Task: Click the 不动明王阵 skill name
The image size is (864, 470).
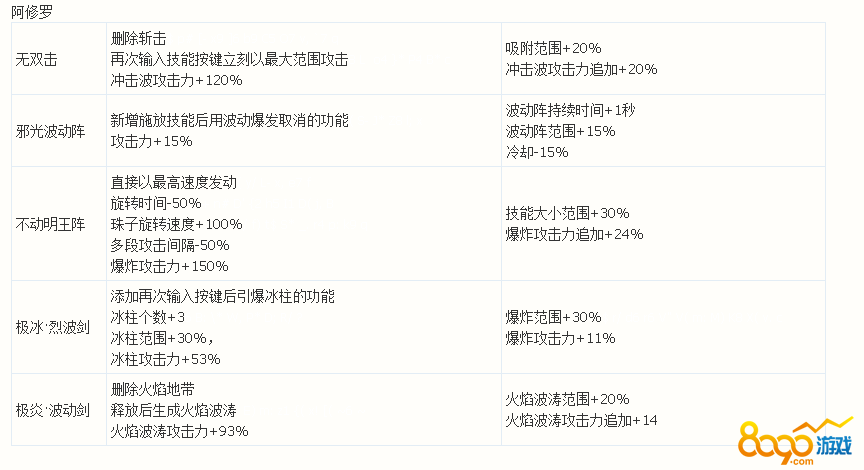Action: 51,224
